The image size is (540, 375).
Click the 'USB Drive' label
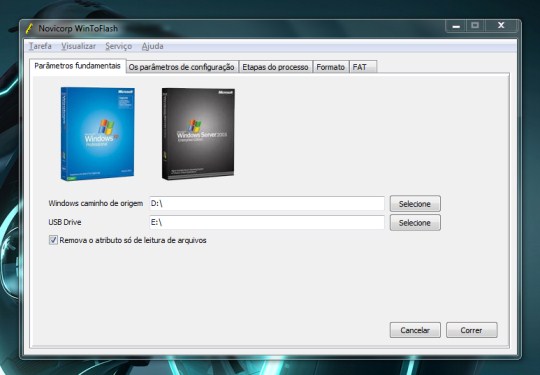pos(65,222)
